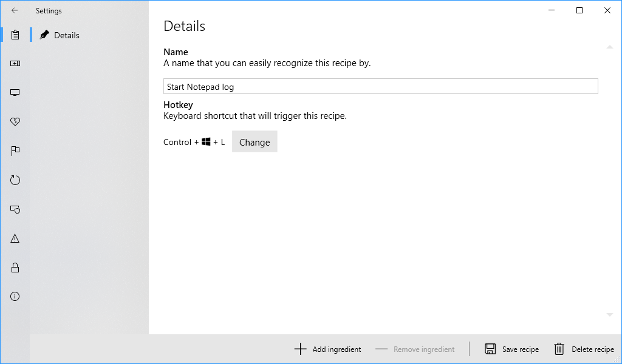
Task: Open the info circle icon in sidebar
Action: click(15, 297)
